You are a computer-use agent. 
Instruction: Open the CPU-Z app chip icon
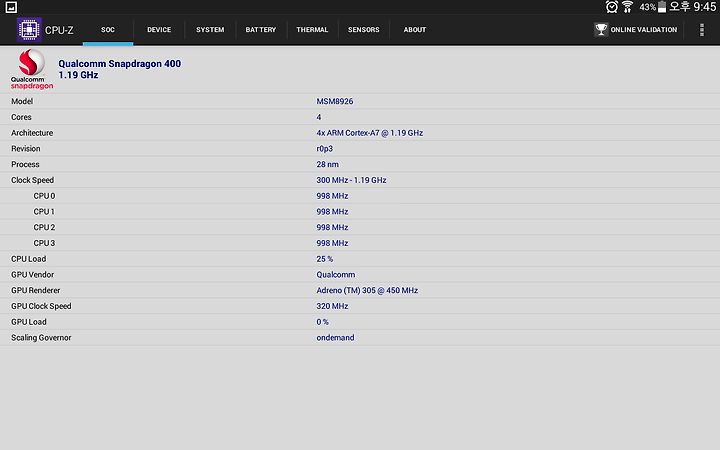(29, 30)
